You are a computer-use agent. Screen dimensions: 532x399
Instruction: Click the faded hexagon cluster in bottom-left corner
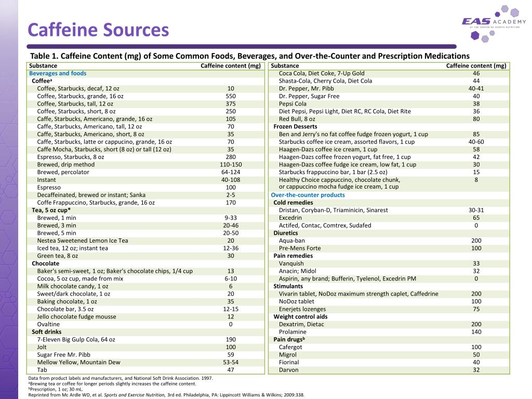10,364
